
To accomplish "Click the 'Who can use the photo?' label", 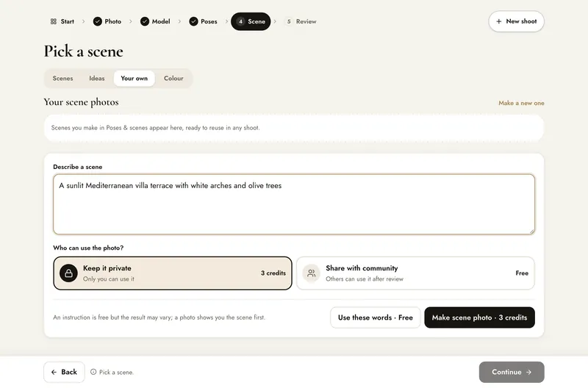I will [x=88, y=248].
